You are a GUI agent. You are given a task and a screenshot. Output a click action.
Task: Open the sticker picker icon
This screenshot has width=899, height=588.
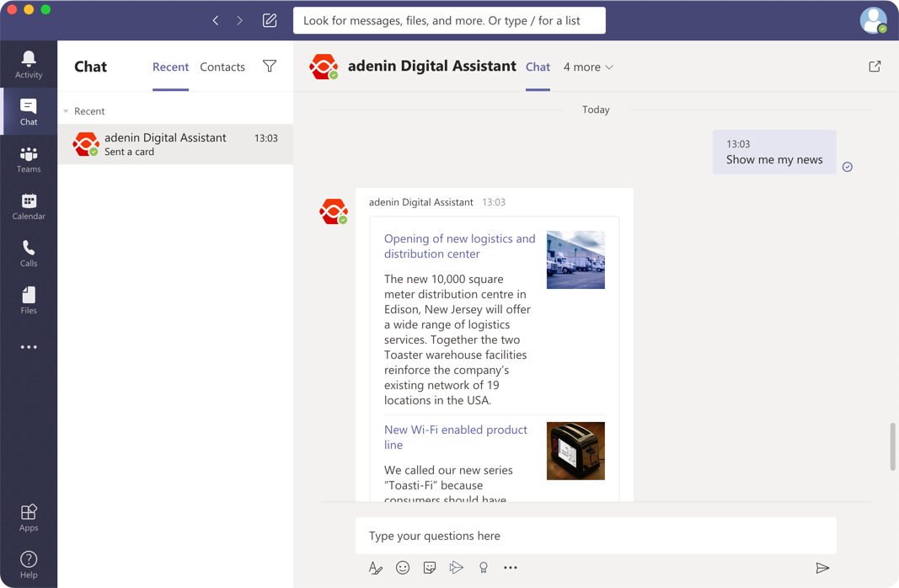[x=430, y=568]
